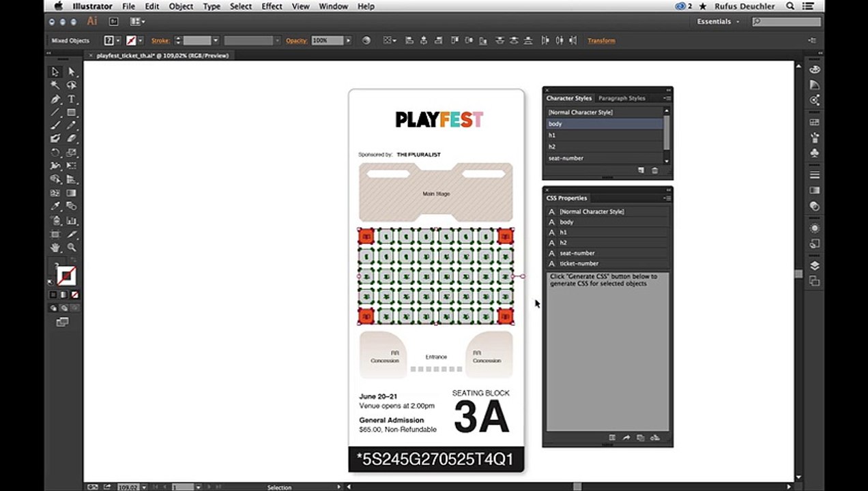Open the fill color dropdown arrow

(118, 41)
